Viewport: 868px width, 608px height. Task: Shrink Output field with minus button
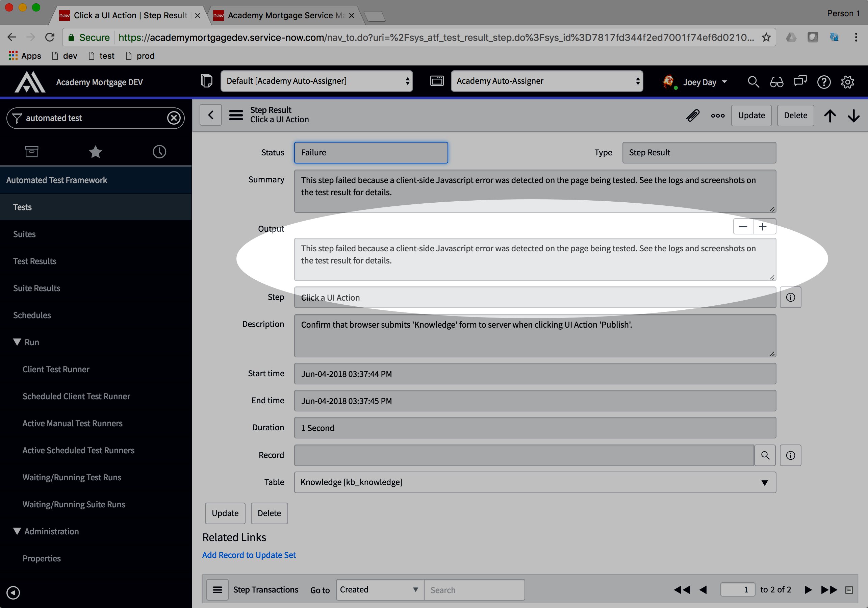(x=743, y=227)
